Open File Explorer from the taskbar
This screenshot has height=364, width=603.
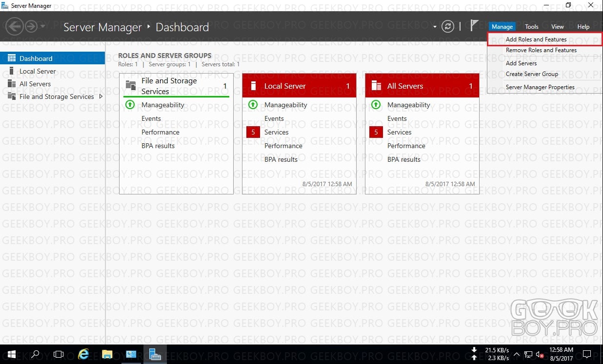(x=107, y=354)
